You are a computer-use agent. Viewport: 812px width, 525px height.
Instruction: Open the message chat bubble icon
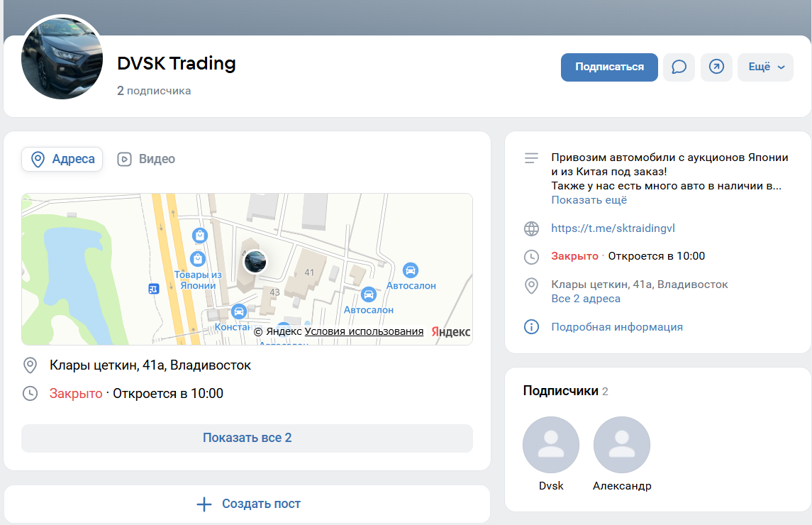[x=679, y=67]
